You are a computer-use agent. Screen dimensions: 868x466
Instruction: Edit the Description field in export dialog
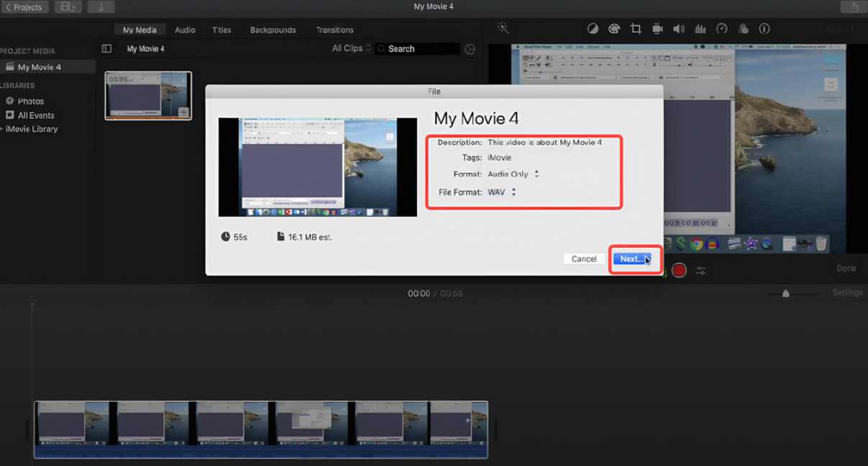point(544,142)
